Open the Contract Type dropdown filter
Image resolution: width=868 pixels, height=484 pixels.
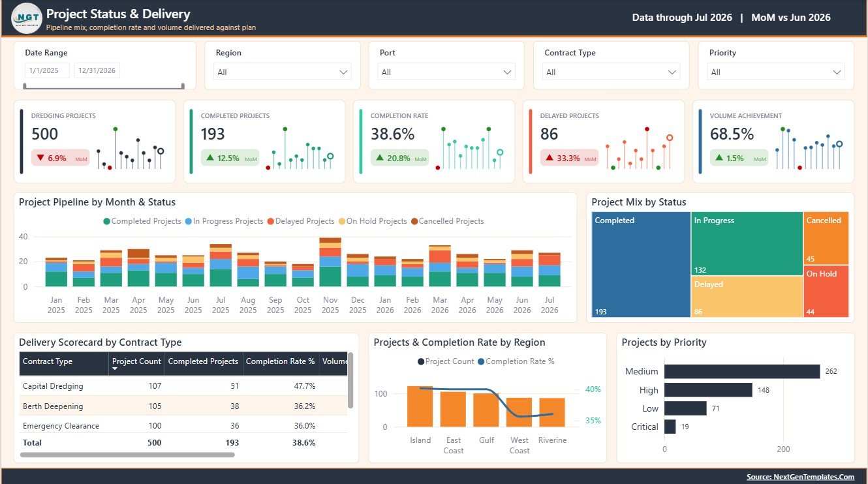(612, 72)
